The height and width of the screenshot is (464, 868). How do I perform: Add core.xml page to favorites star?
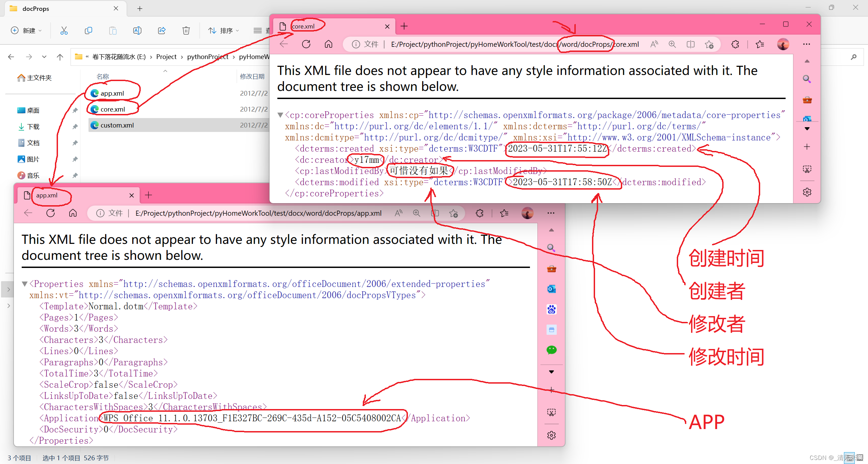709,44
